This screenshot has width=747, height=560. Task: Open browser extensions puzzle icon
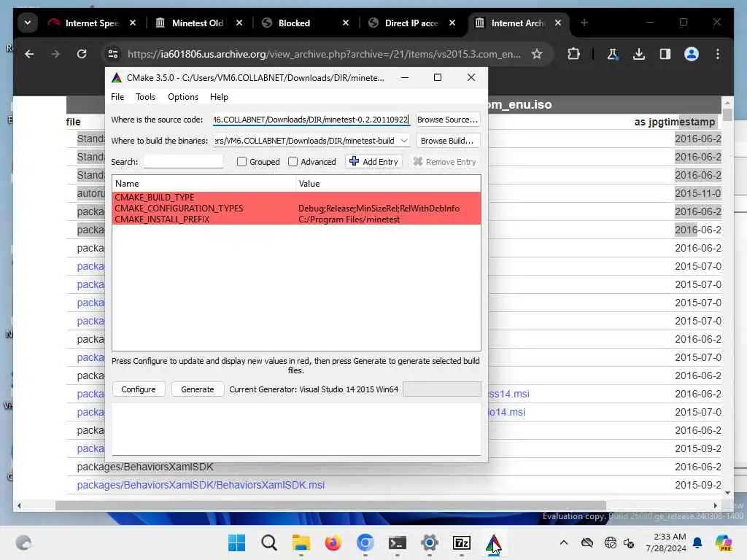[573, 54]
